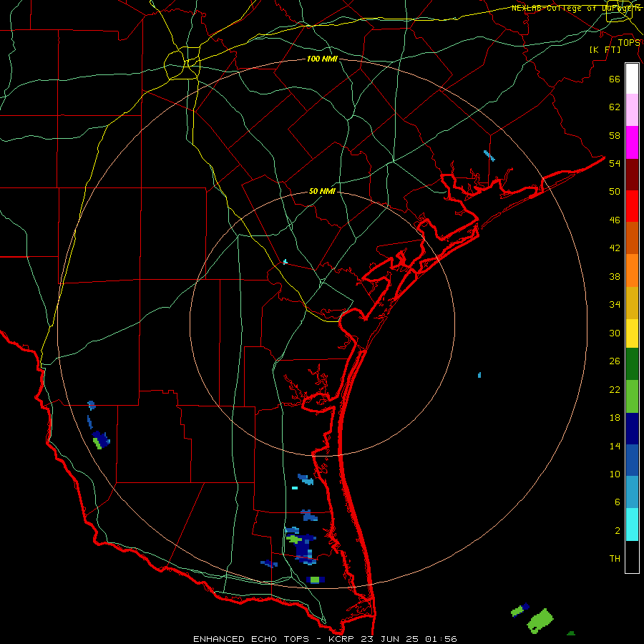Select the dark red legend swatch
The width and height of the screenshot is (644, 644).
632,175
